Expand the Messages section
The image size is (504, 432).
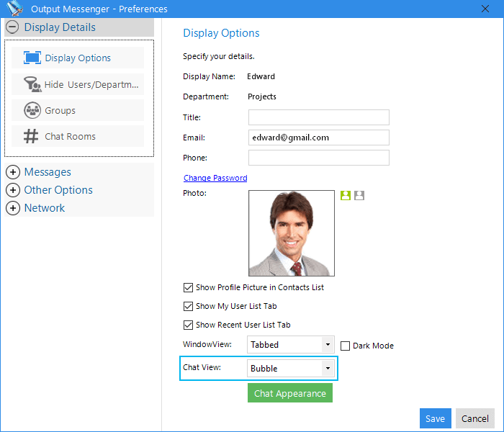[12, 172]
